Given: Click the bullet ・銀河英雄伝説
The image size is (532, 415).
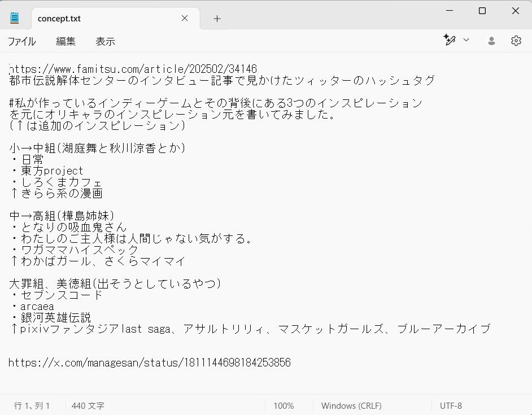Looking at the screenshot, I should click(x=51, y=318).
